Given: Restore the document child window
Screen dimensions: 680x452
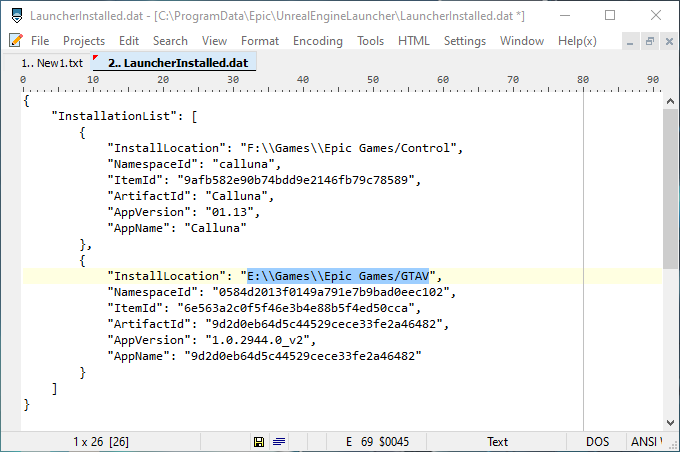Looking at the screenshot, I should click(650, 41).
